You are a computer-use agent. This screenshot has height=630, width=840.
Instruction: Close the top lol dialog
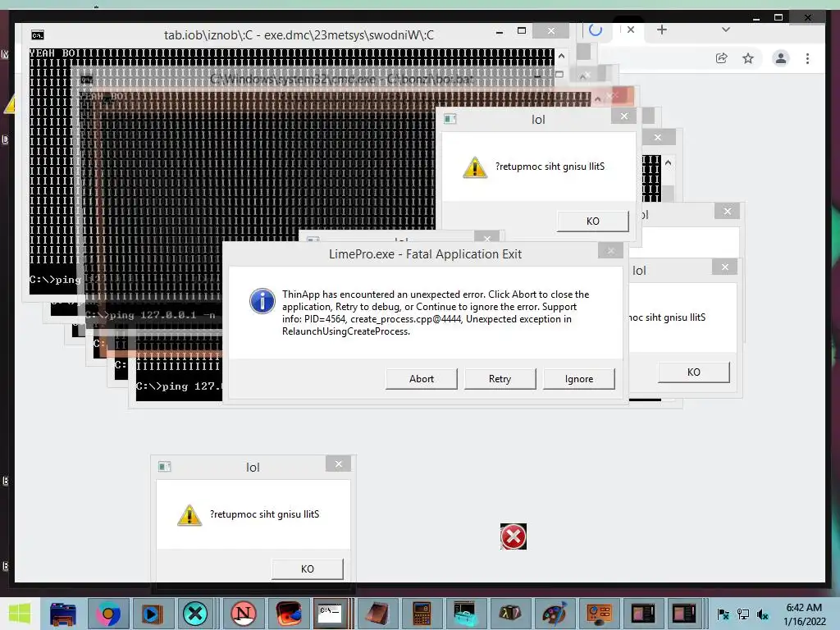coord(624,116)
